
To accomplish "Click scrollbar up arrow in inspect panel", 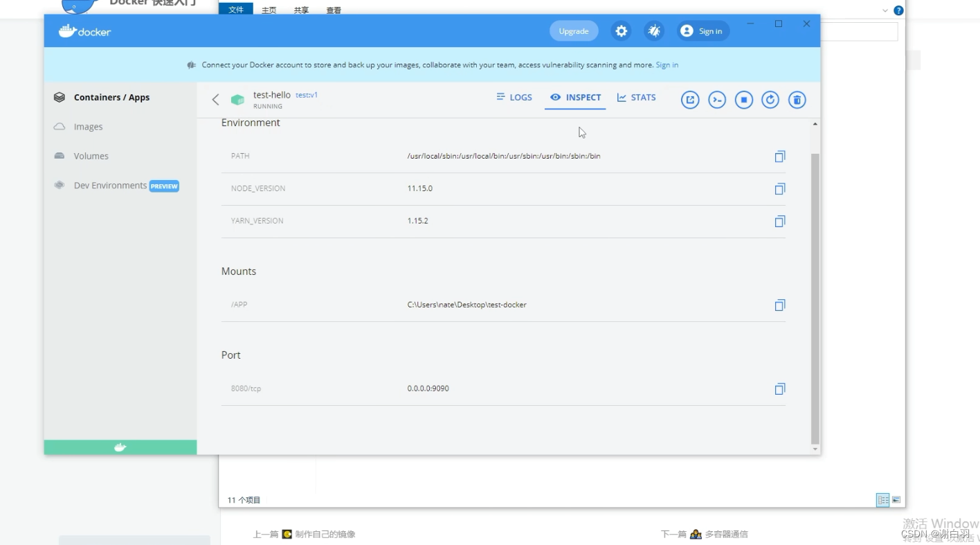I will (x=815, y=124).
